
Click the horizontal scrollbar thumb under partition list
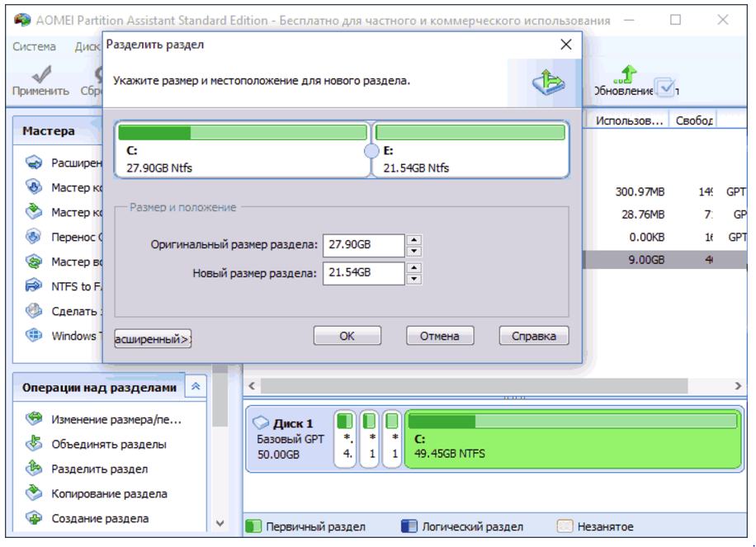[474, 386]
